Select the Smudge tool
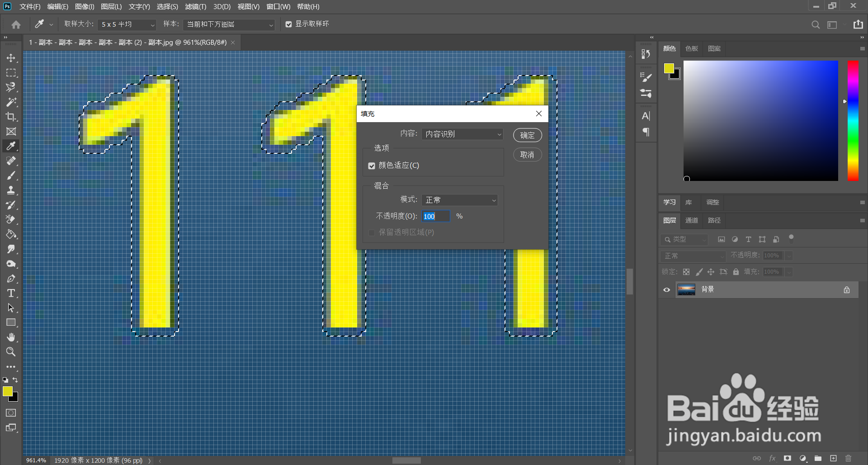The width and height of the screenshot is (868, 465). point(11,249)
